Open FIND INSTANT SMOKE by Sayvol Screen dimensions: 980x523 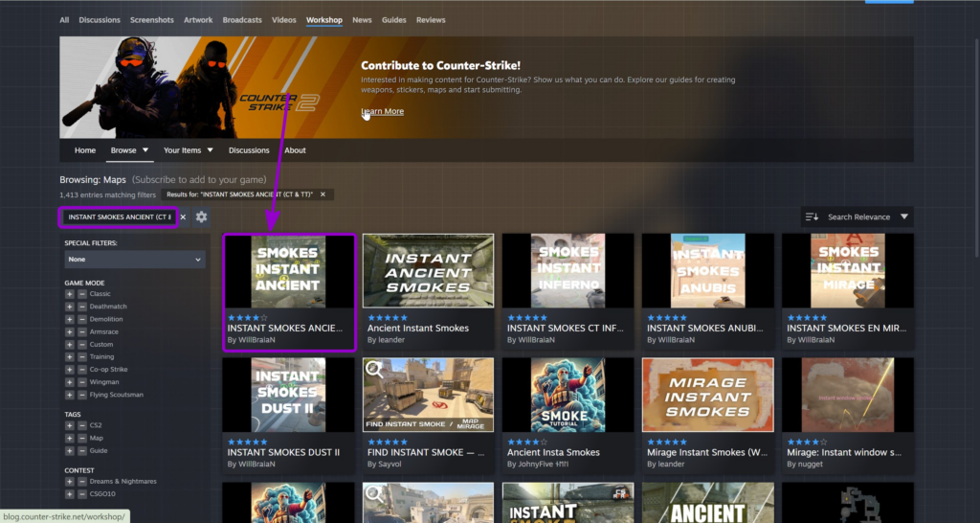428,416
